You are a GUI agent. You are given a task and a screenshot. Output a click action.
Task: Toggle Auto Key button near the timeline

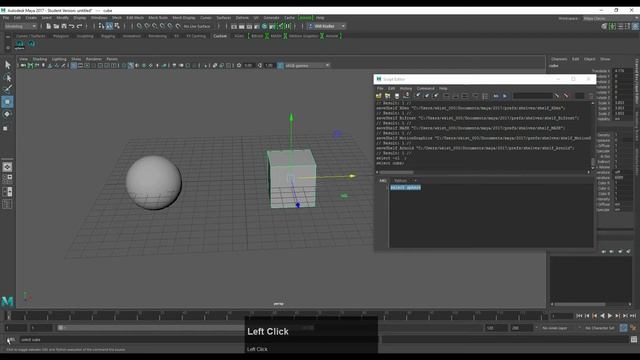[x=623, y=328]
